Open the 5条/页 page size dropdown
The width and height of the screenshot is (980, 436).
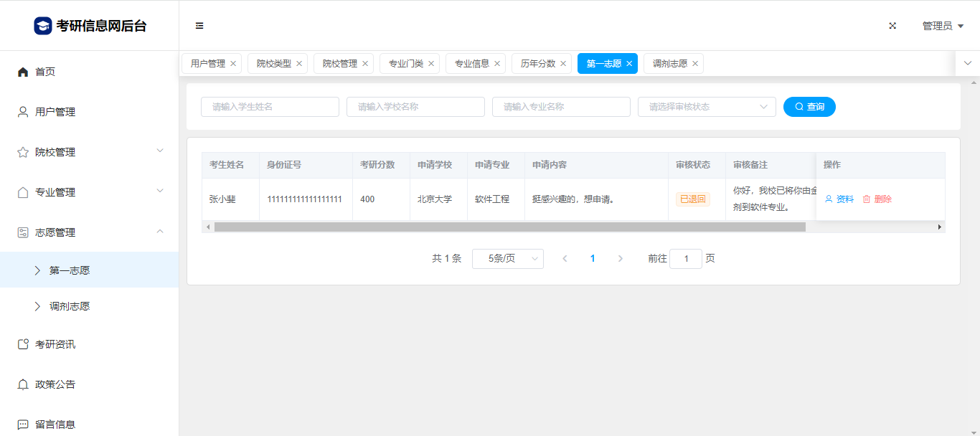point(507,259)
